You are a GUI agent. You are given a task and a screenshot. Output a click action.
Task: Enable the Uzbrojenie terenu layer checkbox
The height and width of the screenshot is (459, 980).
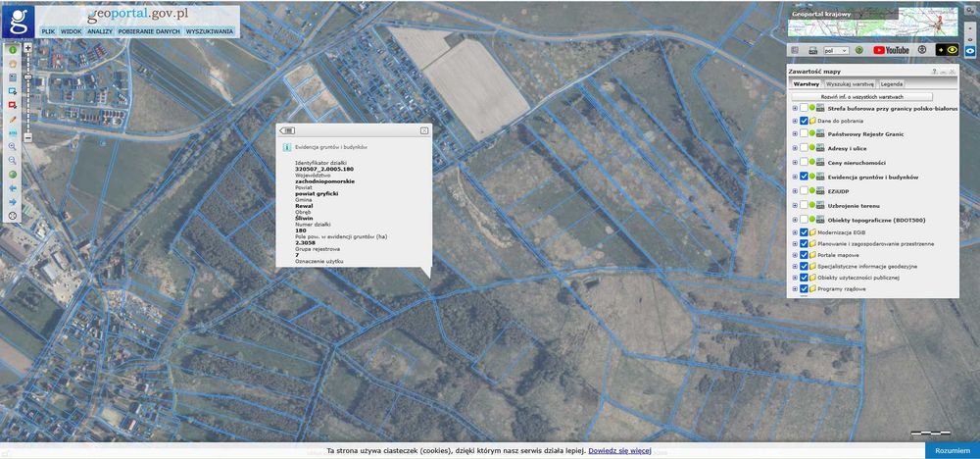pyautogui.click(x=804, y=206)
